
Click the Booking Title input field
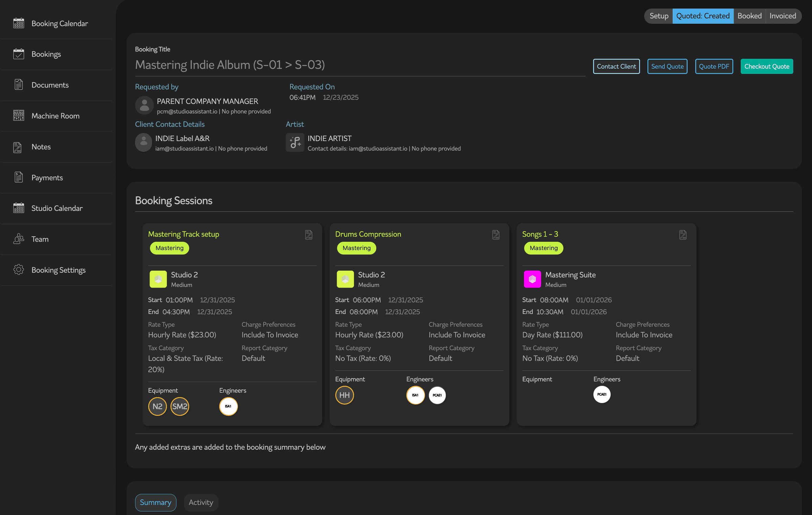[x=360, y=65]
